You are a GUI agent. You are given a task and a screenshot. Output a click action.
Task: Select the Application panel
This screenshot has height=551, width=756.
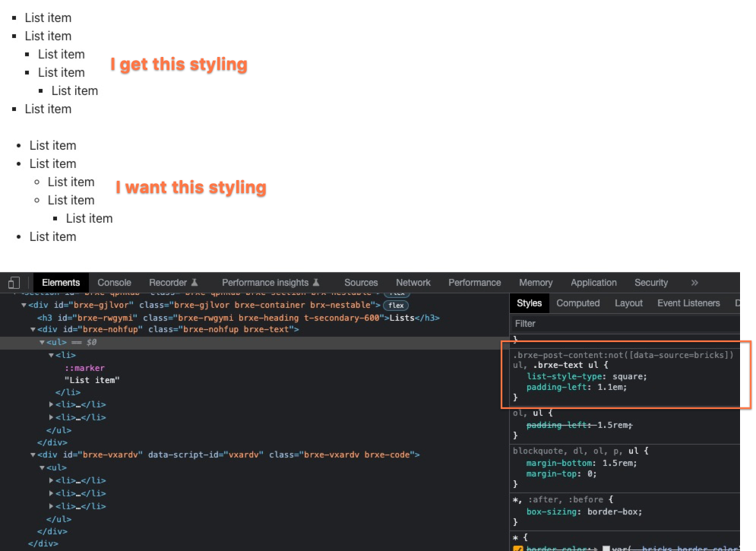coord(593,282)
